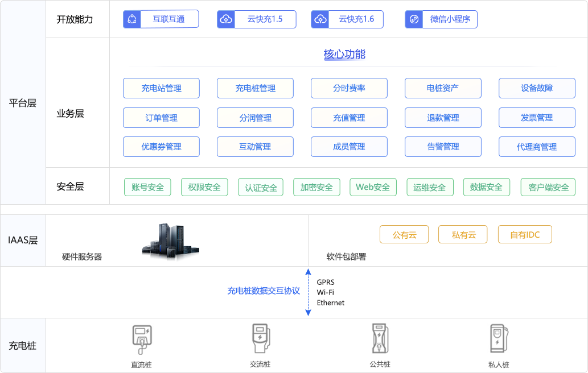Click the 运维安全 security tag

430,187
